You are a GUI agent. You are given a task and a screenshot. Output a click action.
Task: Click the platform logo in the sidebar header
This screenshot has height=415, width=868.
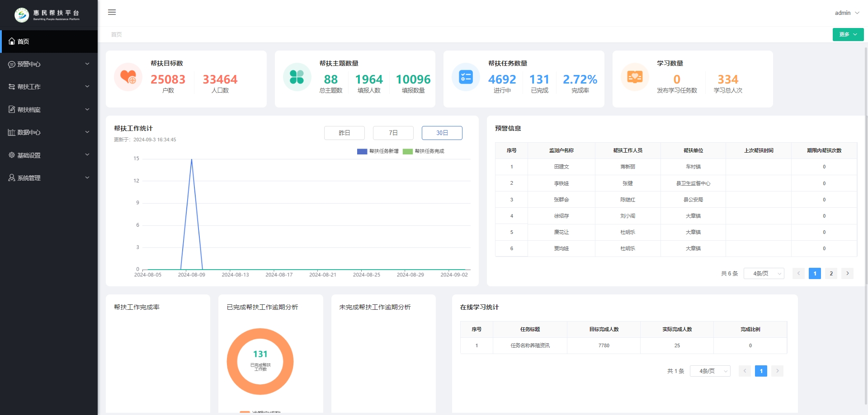pos(47,15)
